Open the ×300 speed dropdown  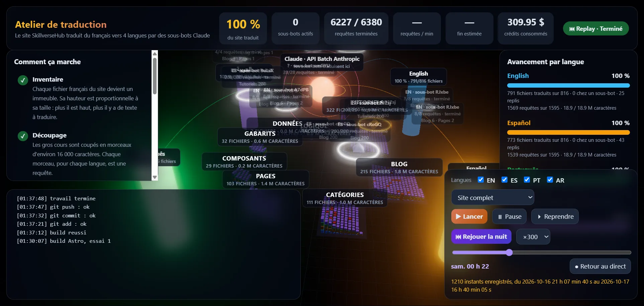(x=533, y=237)
